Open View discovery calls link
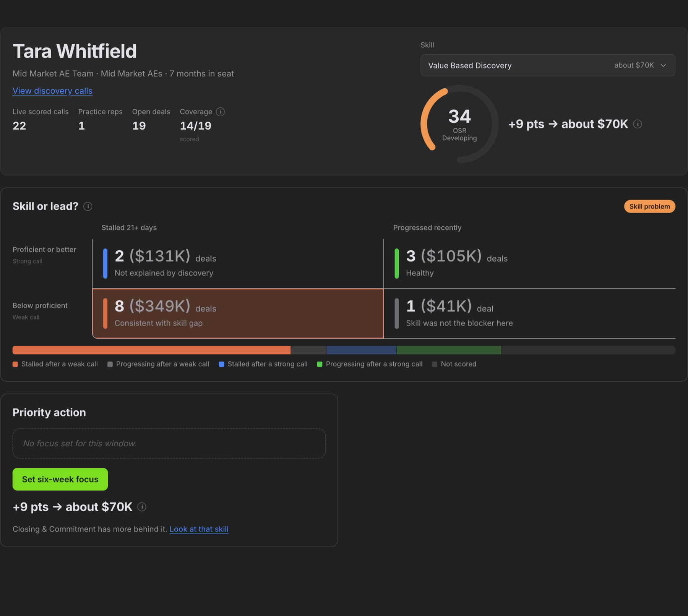688x616 pixels. click(52, 91)
